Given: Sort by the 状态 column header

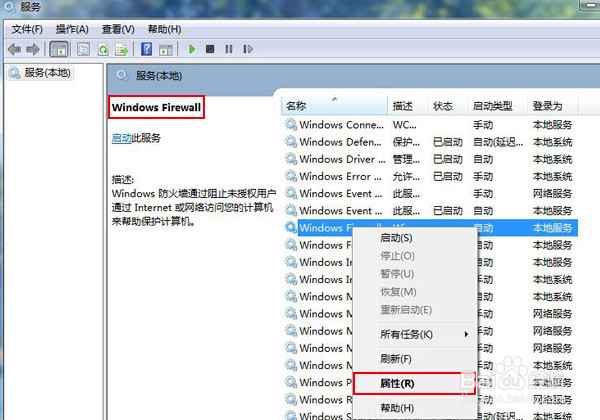Looking at the screenshot, I should click(447, 106).
